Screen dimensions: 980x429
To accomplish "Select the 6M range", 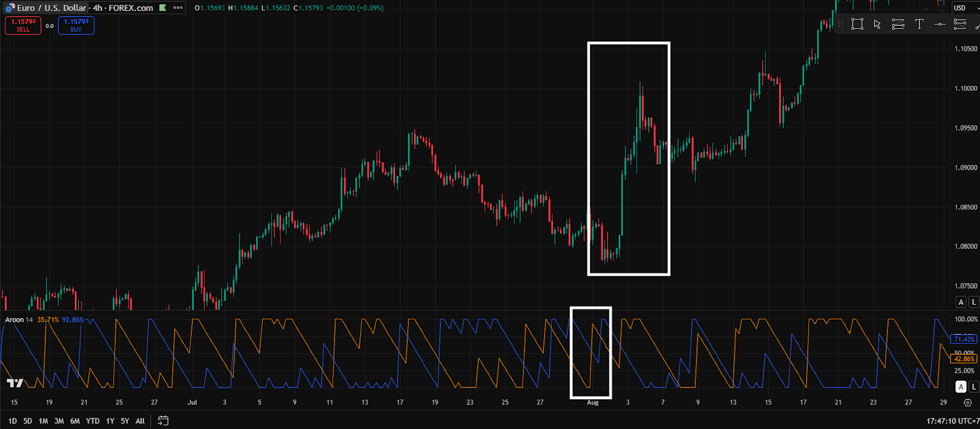I will [x=75, y=421].
